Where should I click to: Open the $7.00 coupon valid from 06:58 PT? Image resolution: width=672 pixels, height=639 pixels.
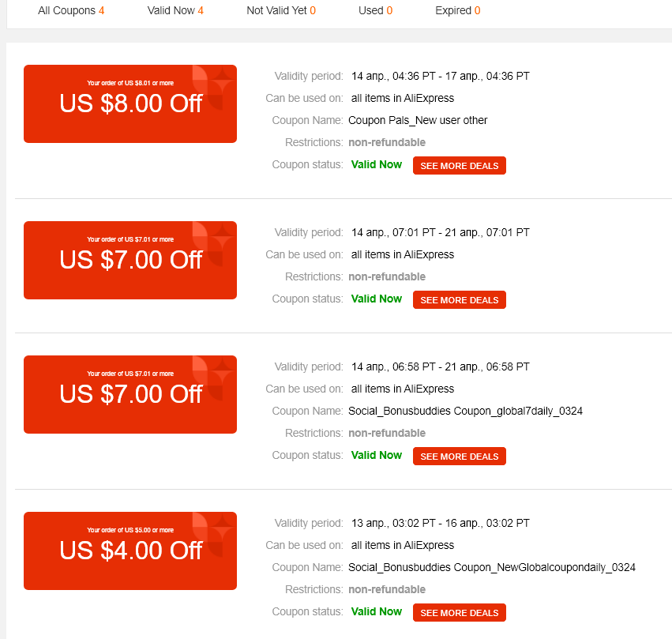(130, 394)
